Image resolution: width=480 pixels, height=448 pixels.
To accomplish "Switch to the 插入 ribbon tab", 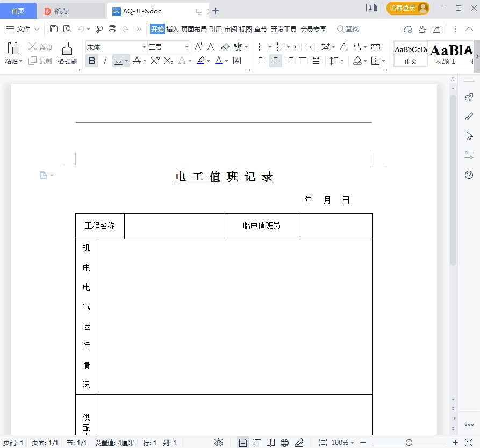I will coord(172,29).
